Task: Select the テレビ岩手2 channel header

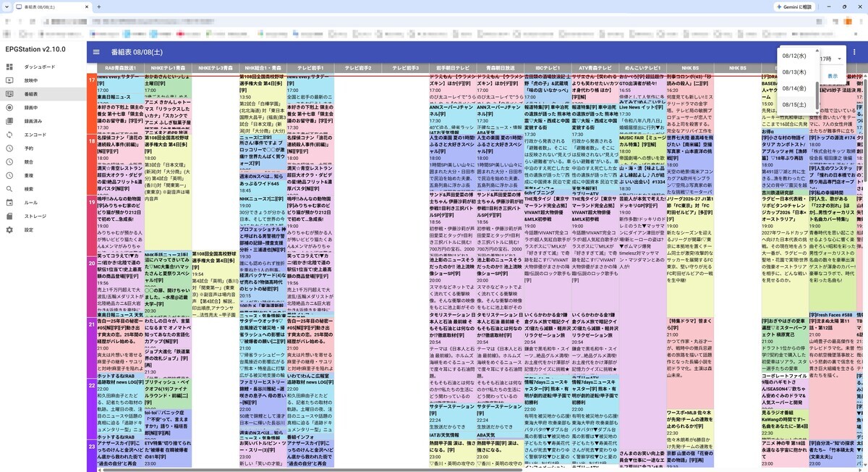Action: point(357,68)
